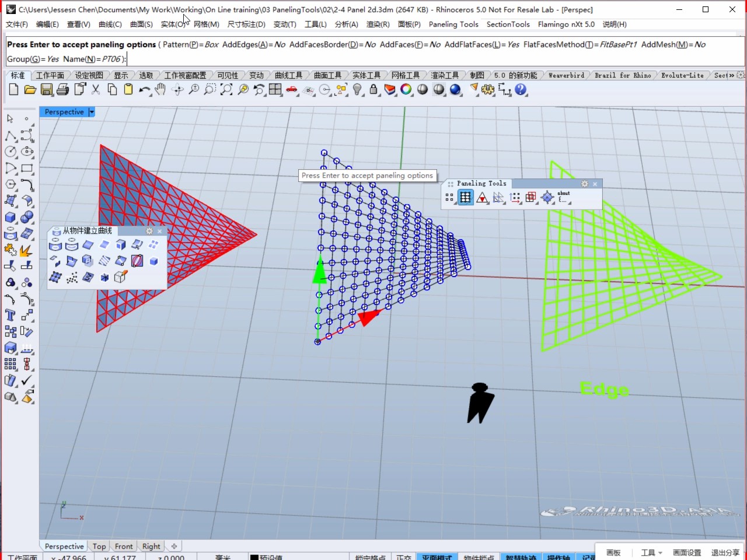The width and height of the screenshot is (747, 560).
Task: Open the 分析(A) menu
Action: pyautogui.click(x=347, y=24)
